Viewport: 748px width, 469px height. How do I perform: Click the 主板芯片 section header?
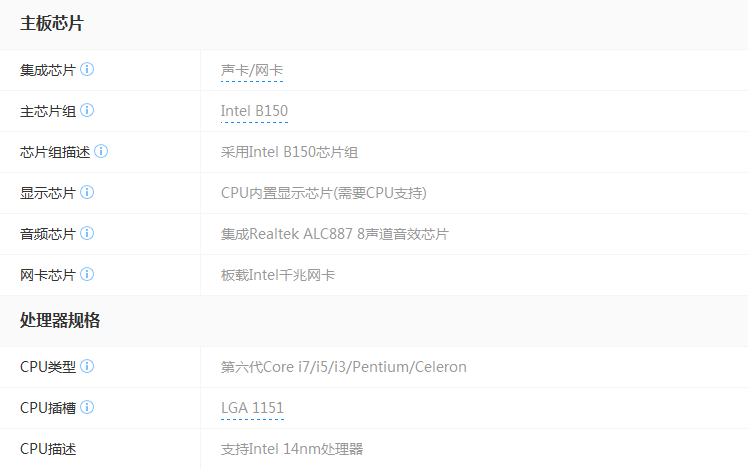(52, 24)
